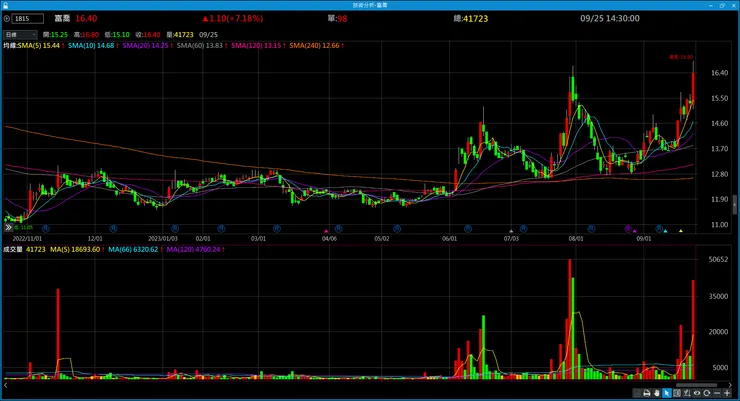This screenshot has width=740, height=401.
Task: Click the lock icon in title bar
Action: (5, 5)
